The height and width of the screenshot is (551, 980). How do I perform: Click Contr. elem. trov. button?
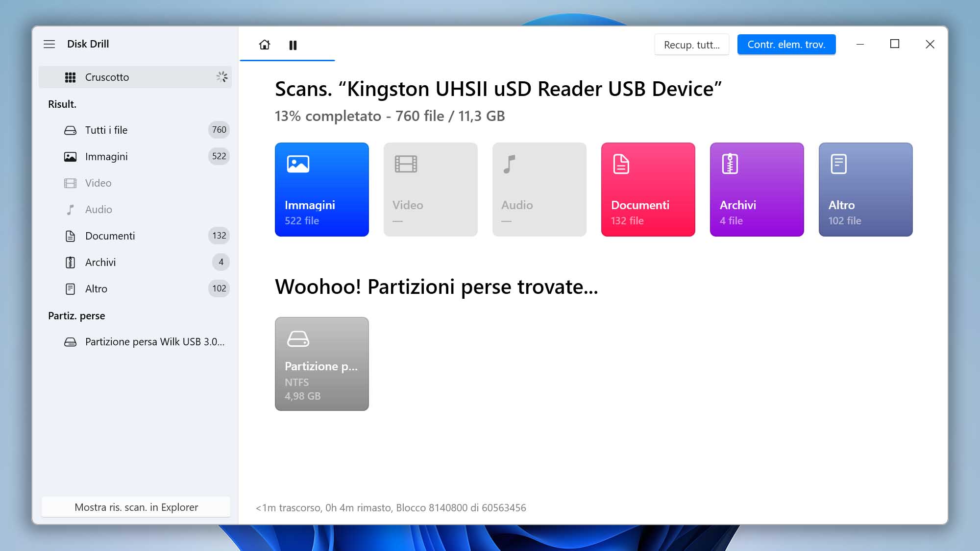click(786, 45)
